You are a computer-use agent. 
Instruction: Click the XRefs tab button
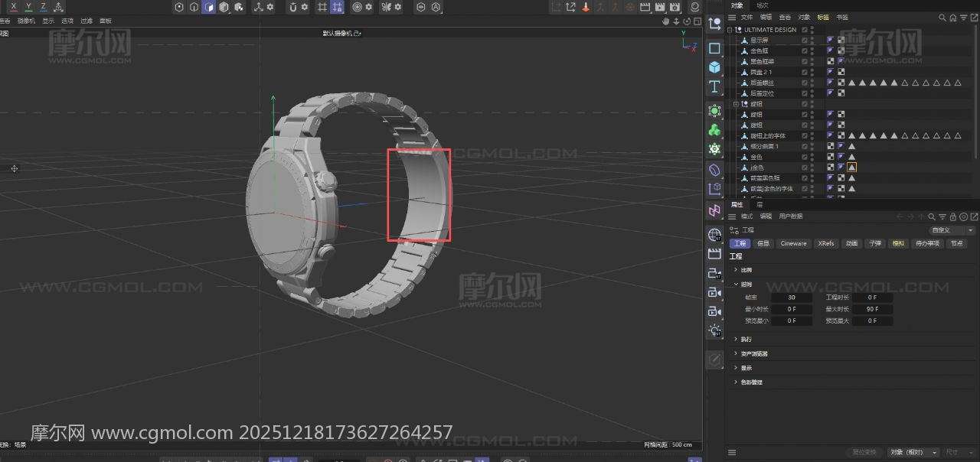tap(825, 243)
